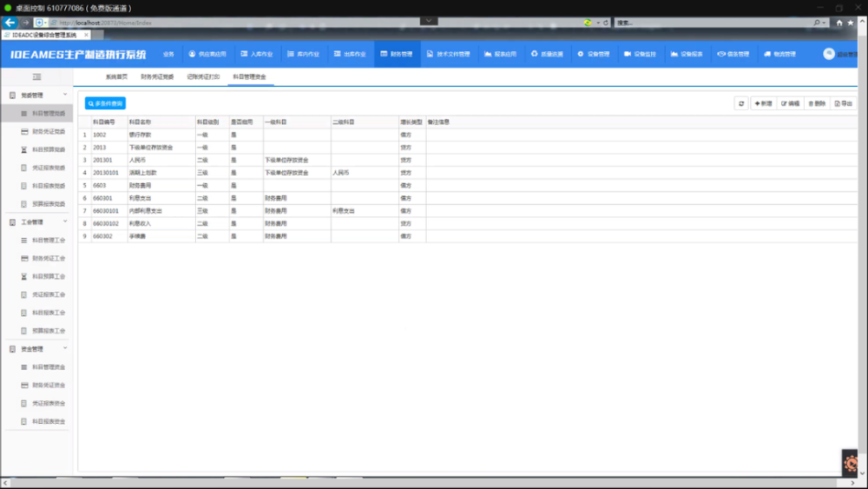Viewport: 868px width, 489px height.
Task: Open 出库作业 in top navigation
Action: [350, 54]
